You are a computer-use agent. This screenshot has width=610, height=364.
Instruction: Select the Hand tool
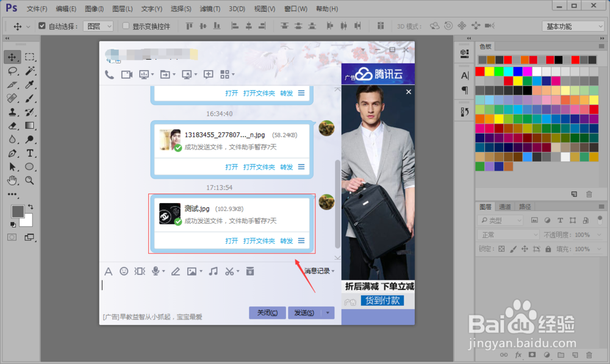click(x=12, y=180)
